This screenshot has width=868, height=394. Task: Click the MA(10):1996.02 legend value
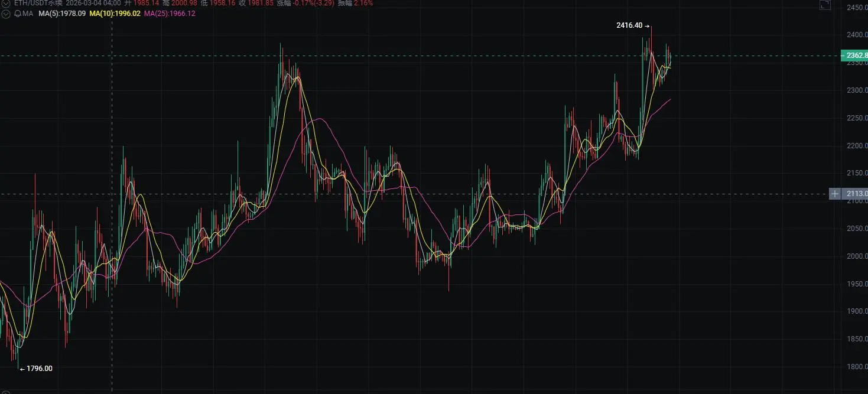click(x=115, y=14)
